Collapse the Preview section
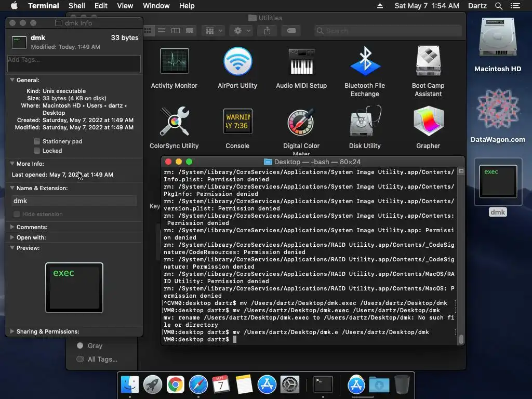 tap(12, 248)
